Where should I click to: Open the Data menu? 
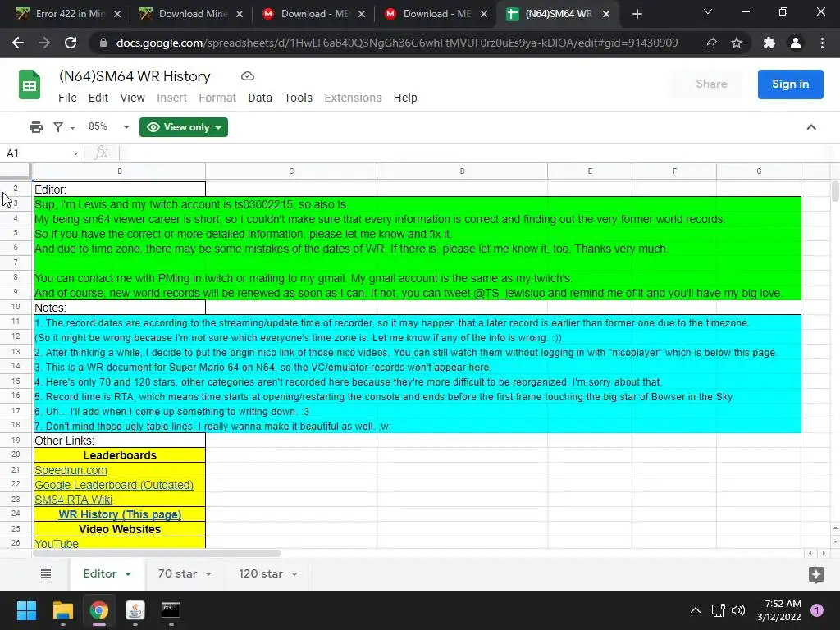[260, 98]
